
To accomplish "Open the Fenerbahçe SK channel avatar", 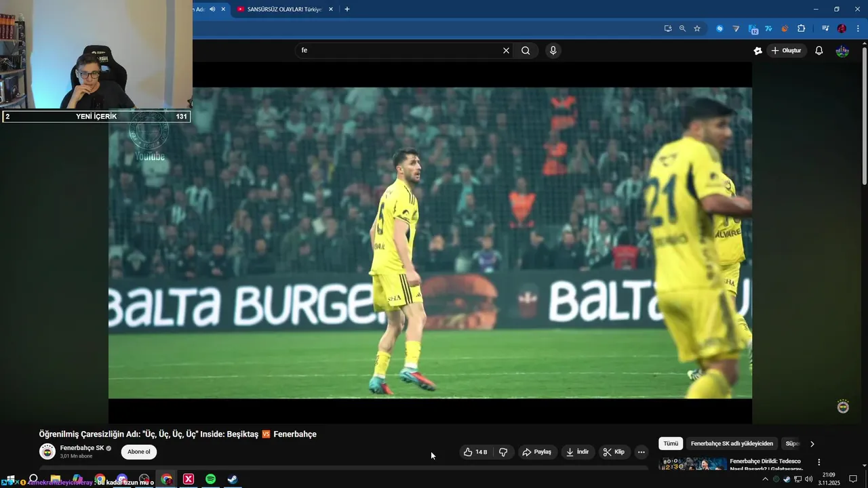I will (x=47, y=451).
